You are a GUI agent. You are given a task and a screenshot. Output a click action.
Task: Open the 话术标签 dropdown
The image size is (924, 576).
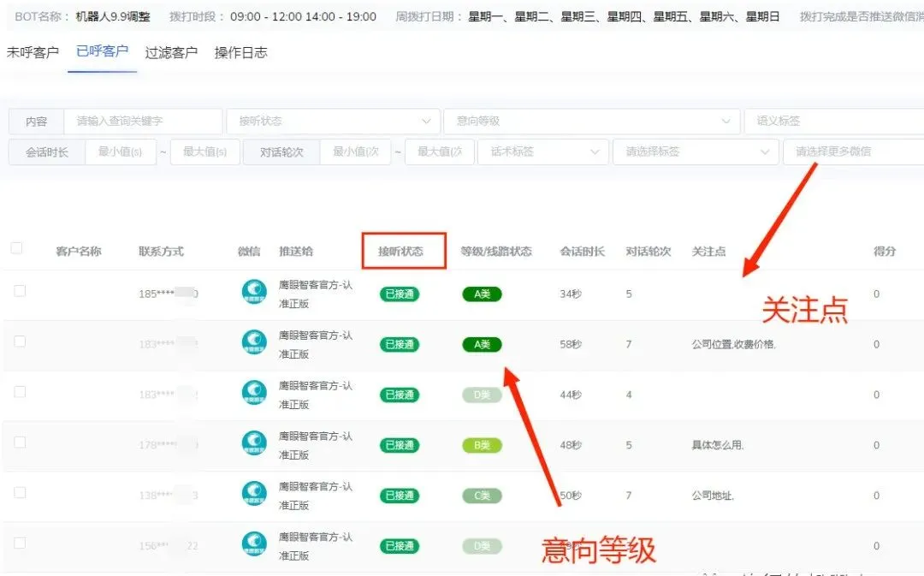point(542,151)
